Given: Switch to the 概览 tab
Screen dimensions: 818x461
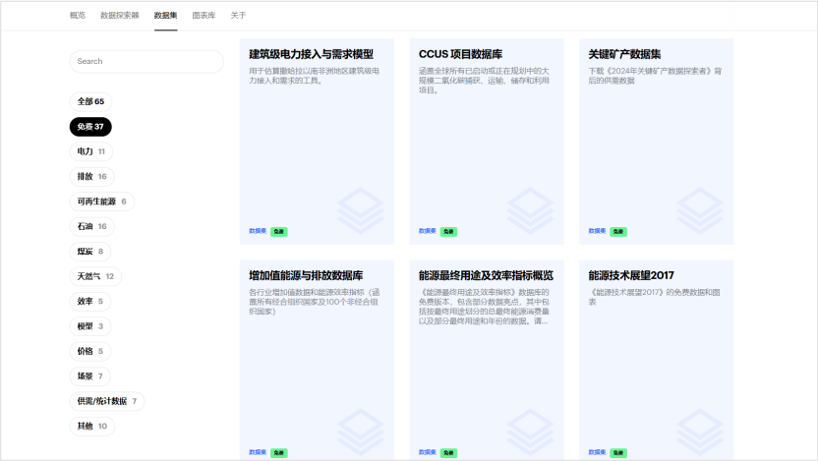Looking at the screenshot, I should 77,16.
